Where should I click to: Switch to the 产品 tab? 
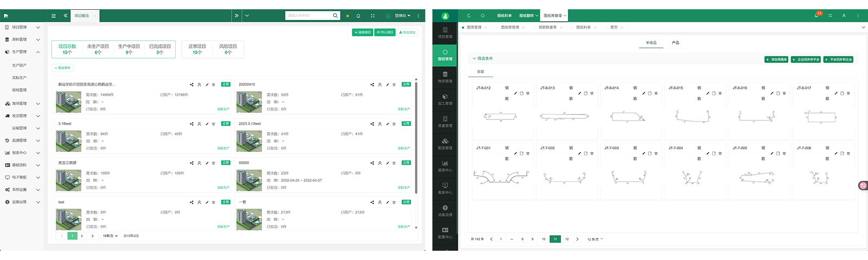(675, 43)
